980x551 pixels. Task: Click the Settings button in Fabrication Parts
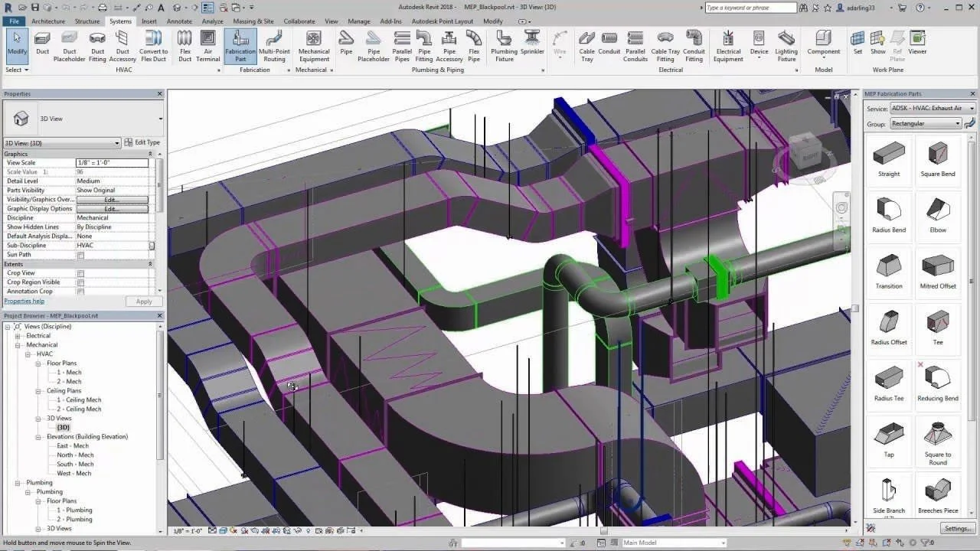click(x=958, y=528)
